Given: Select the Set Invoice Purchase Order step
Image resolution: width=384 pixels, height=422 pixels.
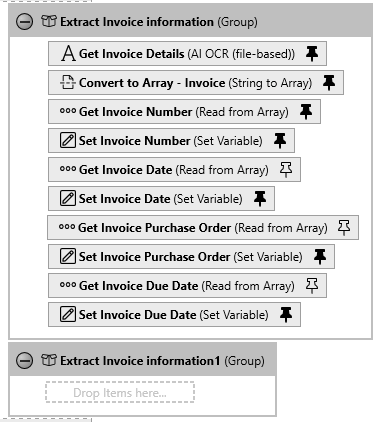Looking at the screenshot, I should click(191, 257).
